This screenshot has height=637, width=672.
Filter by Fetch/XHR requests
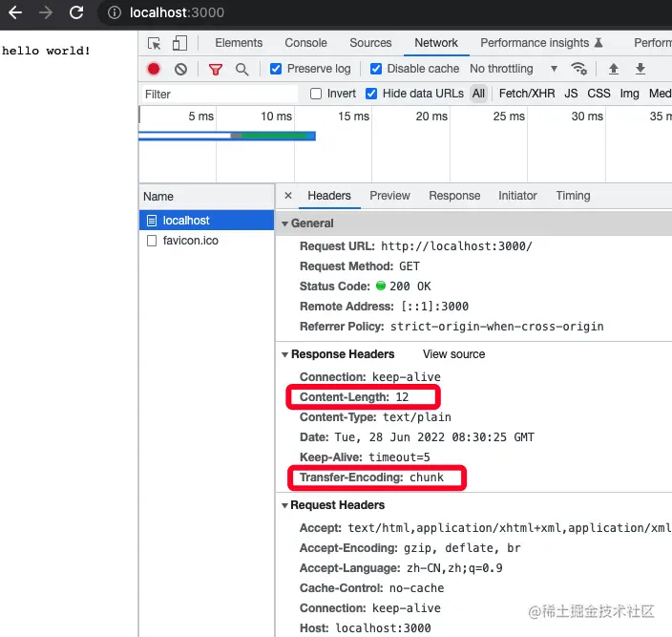(x=527, y=94)
